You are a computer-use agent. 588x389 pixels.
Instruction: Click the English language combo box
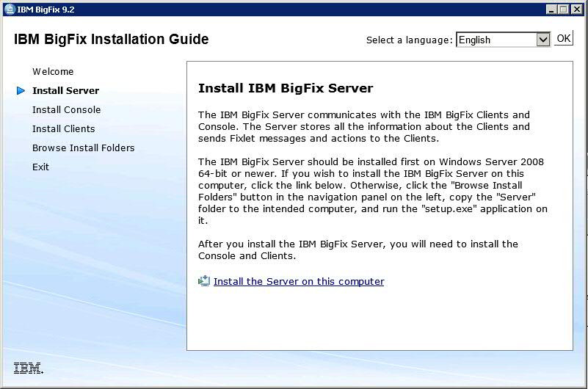[503, 40]
